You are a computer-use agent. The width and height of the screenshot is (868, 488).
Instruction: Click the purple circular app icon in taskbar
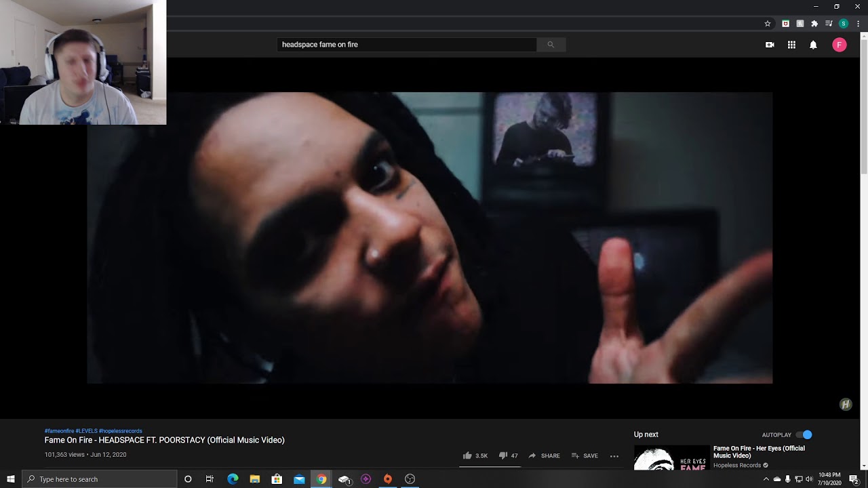(366, 479)
